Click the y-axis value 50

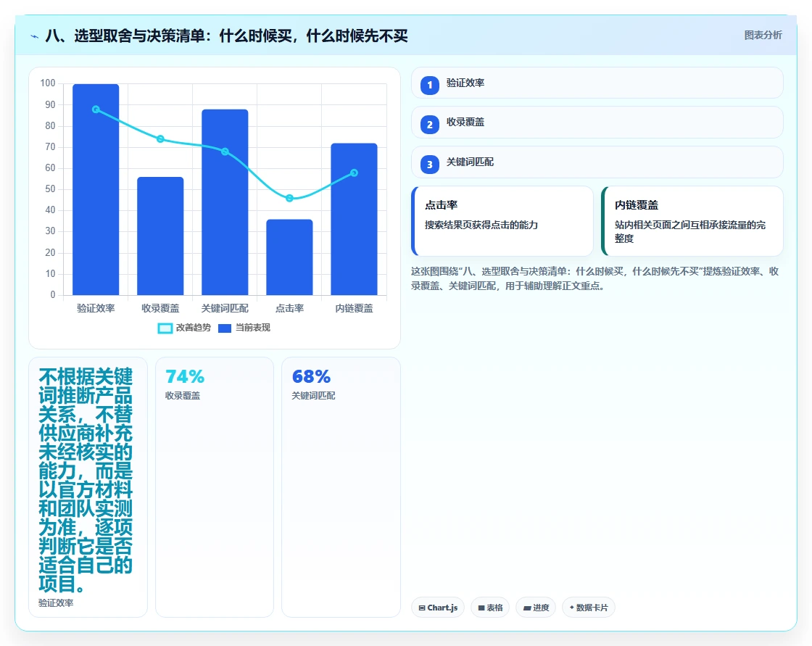click(50, 189)
